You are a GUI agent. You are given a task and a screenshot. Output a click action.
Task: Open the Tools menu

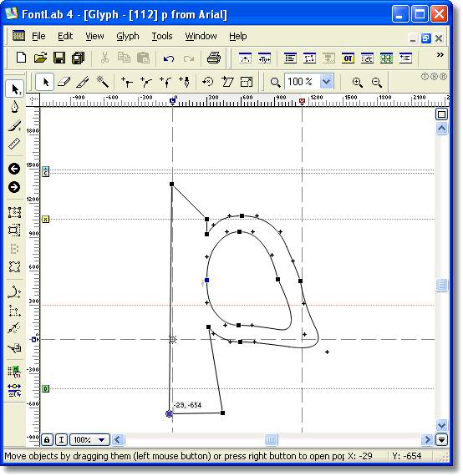click(x=162, y=36)
